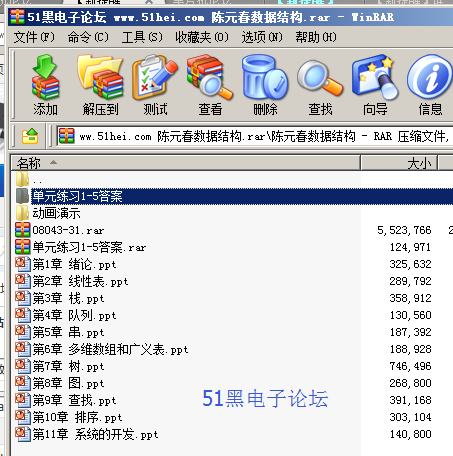Click the archive icon in address bar
Image resolution: width=453 pixels, height=456 pixels.
point(66,136)
